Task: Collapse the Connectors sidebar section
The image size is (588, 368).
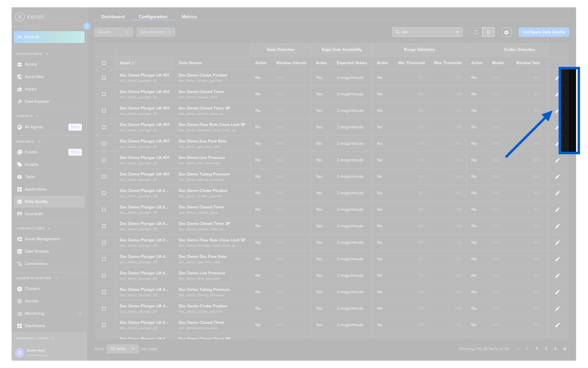Action: coord(33,228)
